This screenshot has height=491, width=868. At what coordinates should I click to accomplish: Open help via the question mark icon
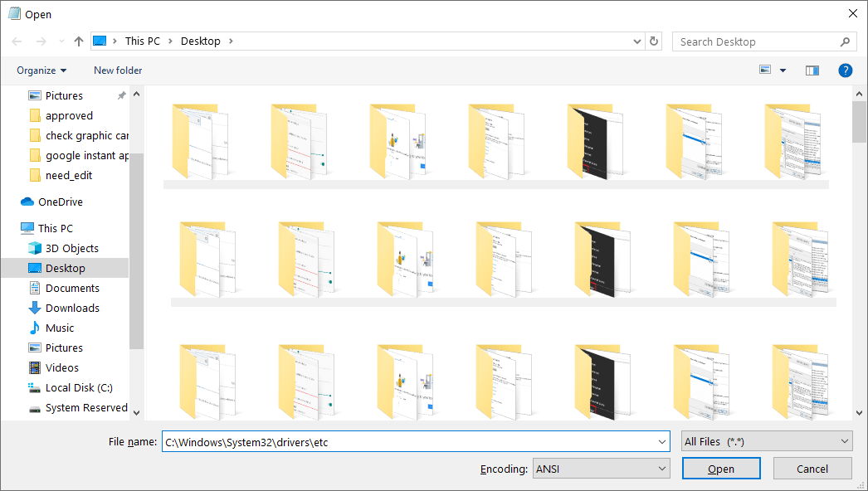coord(845,70)
